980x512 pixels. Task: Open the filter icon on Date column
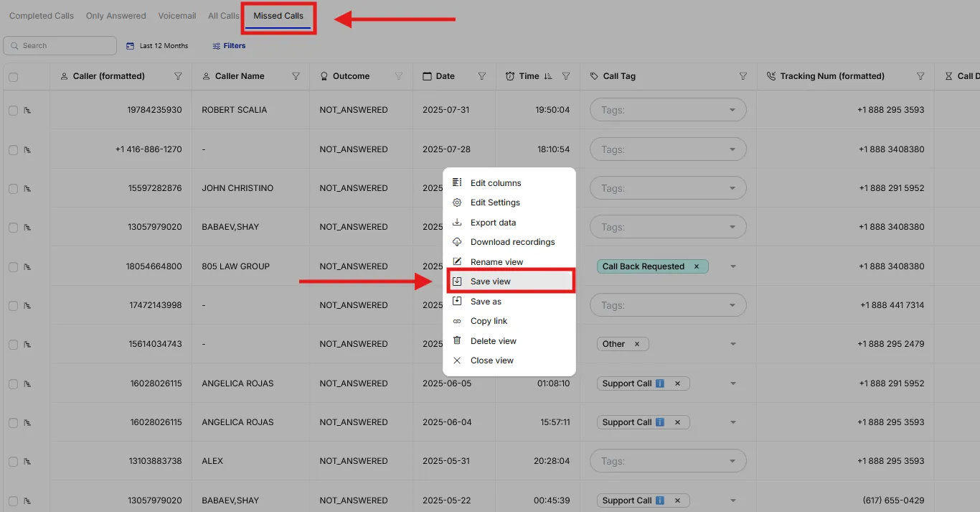pos(482,76)
